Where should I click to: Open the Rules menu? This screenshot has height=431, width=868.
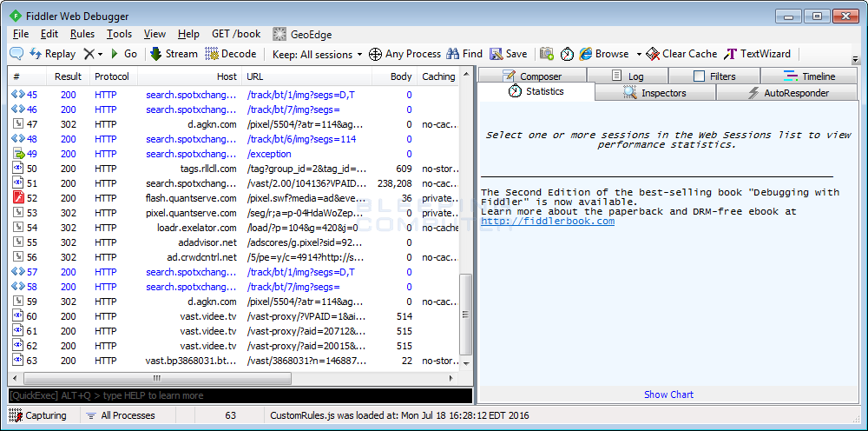[x=82, y=34]
